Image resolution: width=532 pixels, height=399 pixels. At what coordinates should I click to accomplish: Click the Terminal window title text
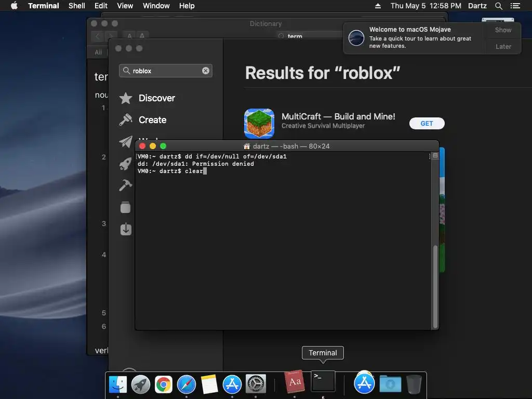click(291, 146)
